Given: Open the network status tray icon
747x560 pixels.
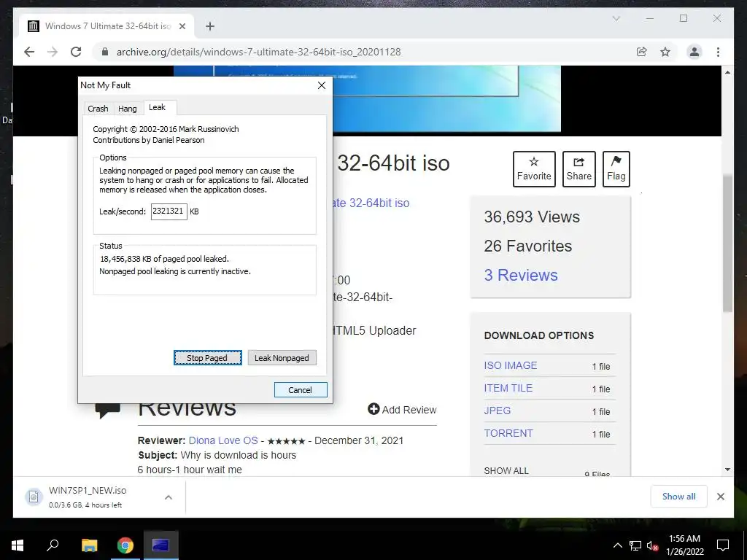Looking at the screenshot, I should tap(635, 545).
